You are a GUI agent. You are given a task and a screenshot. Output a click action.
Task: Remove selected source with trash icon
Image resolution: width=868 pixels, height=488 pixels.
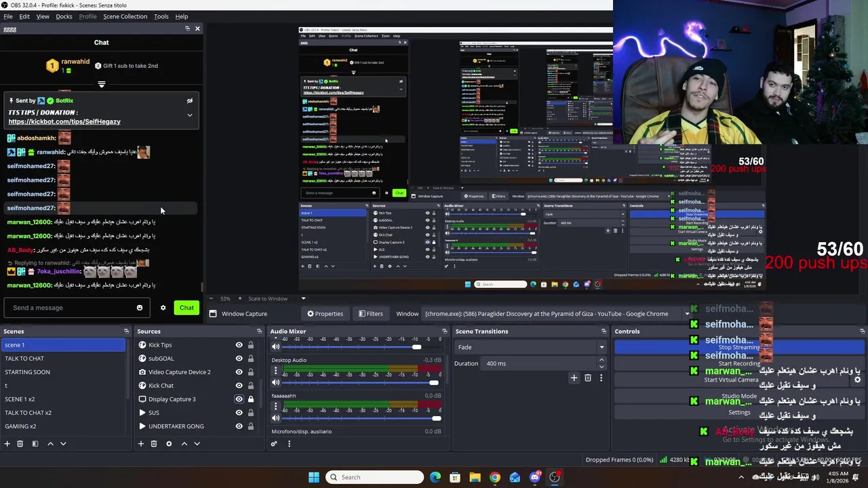(x=154, y=444)
